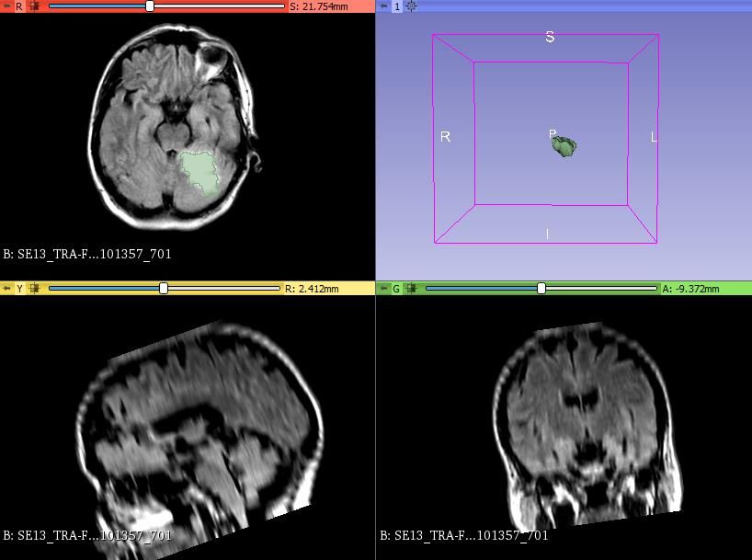Click the yellow sagittal slice offset slider handle
This screenshot has width=752, height=560.
pyautogui.click(x=164, y=289)
